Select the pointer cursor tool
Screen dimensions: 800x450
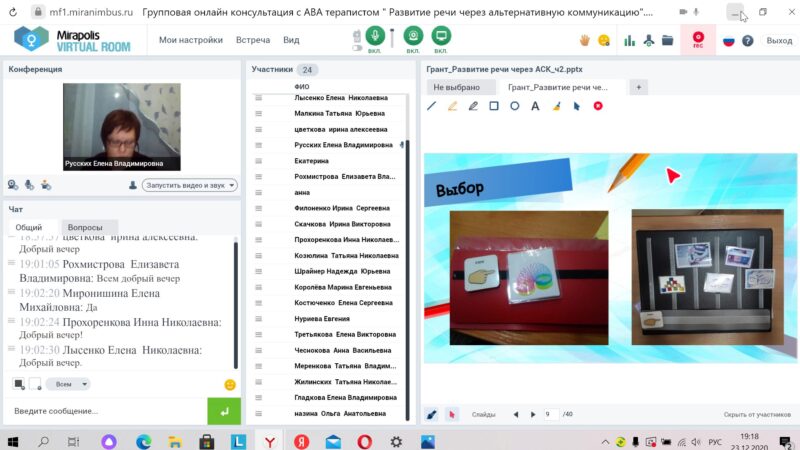coord(577,106)
